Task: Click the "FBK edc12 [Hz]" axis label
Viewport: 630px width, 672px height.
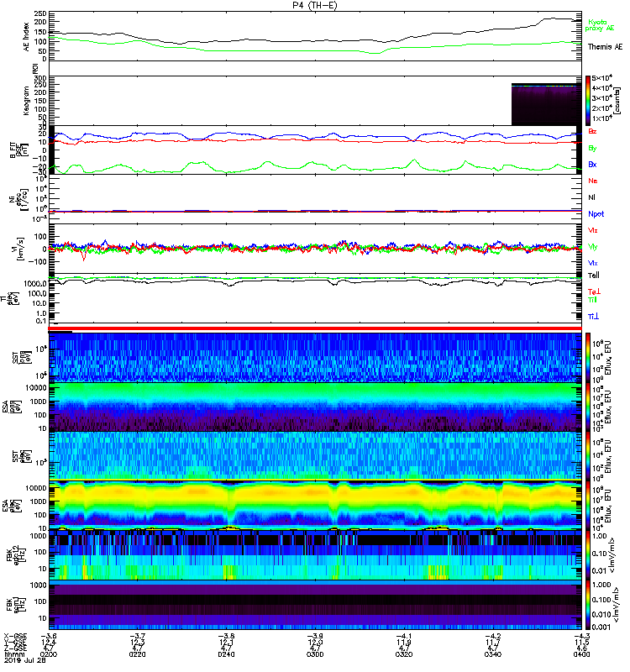Action: tap(15, 554)
